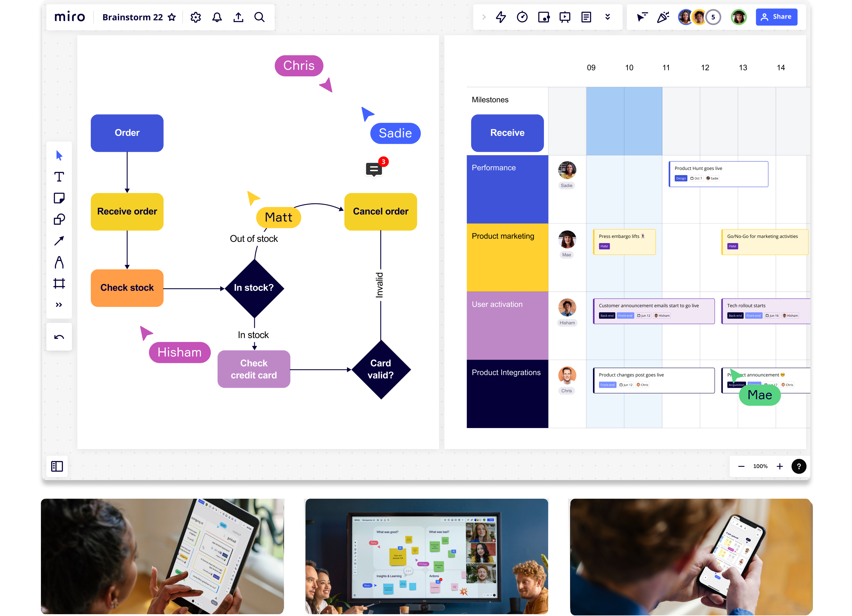Open the notifications bell icon

(x=216, y=17)
